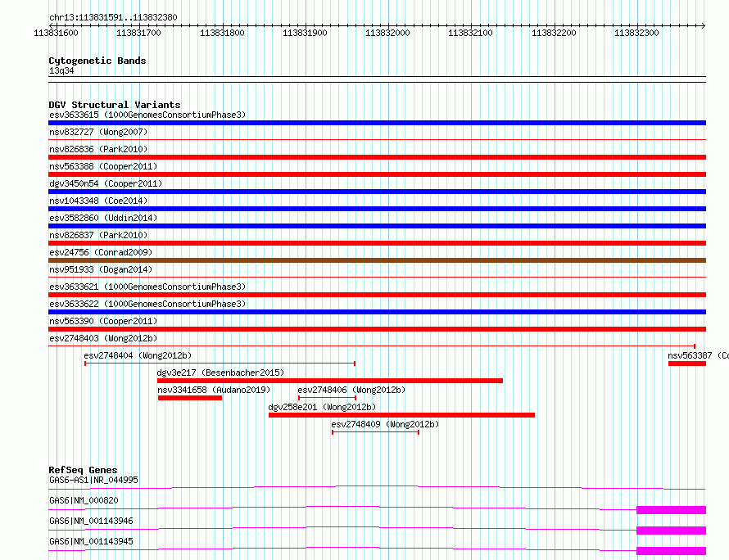This screenshot has width=729, height=560.
Task: Click the esv3633615 blue variant bar
Action: click(377, 123)
